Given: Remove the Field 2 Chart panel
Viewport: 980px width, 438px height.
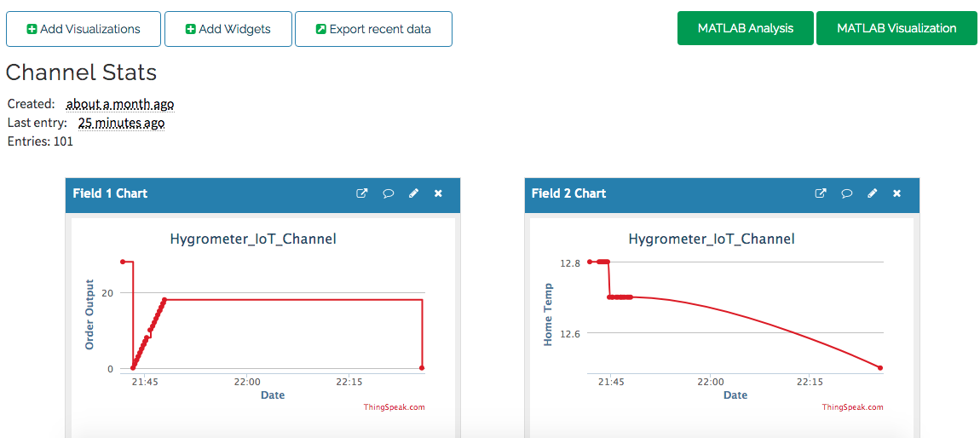Looking at the screenshot, I should (x=896, y=193).
